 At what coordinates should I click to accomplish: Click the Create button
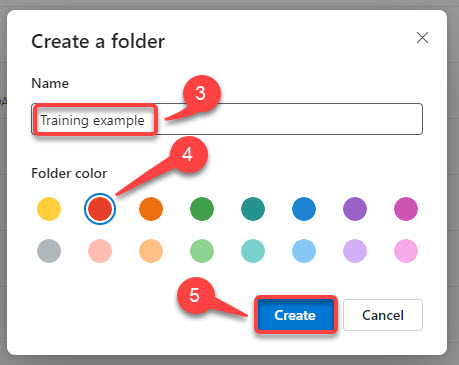click(x=295, y=315)
